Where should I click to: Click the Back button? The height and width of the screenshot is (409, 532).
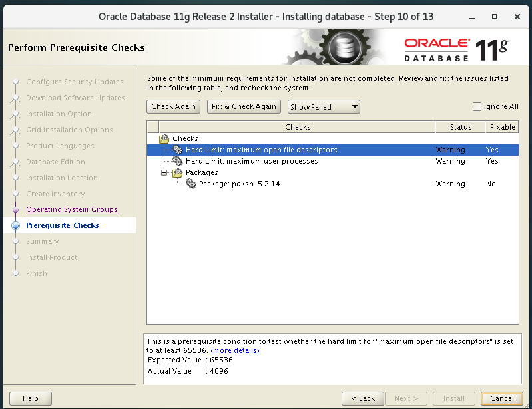click(x=363, y=398)
